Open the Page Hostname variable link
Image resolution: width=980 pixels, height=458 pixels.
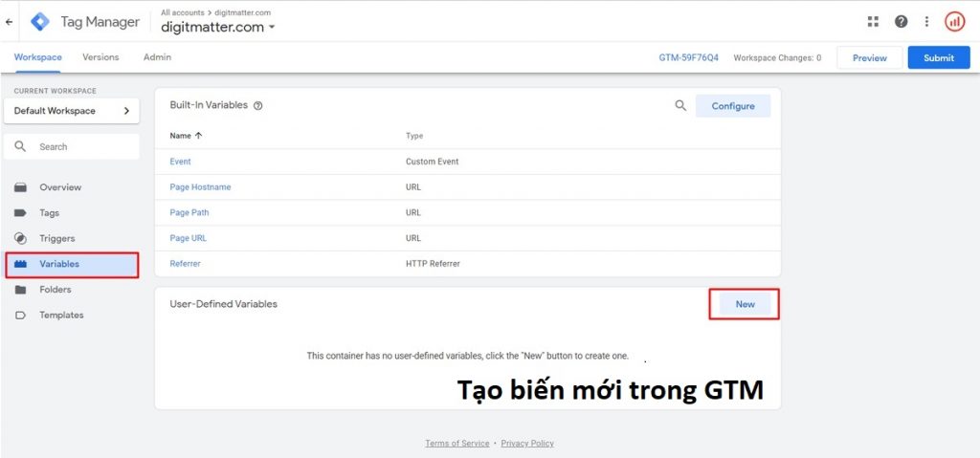[200, 187]
